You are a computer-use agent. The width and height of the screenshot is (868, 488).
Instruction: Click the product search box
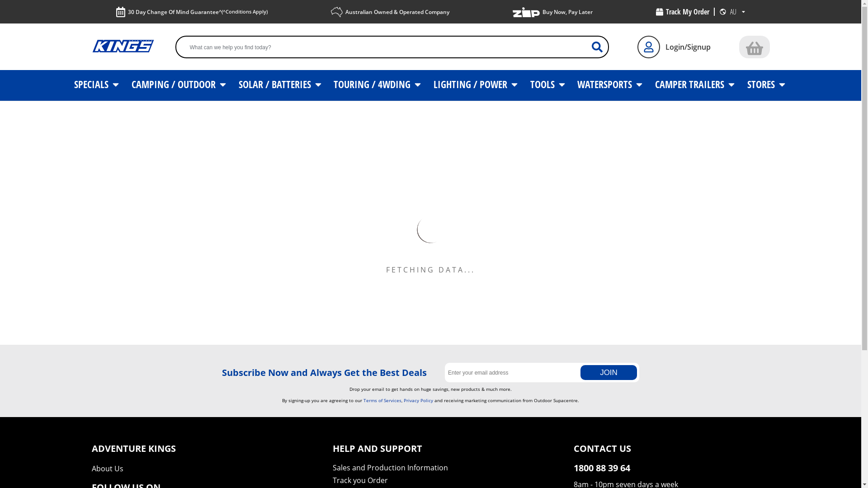click(384, 47)
